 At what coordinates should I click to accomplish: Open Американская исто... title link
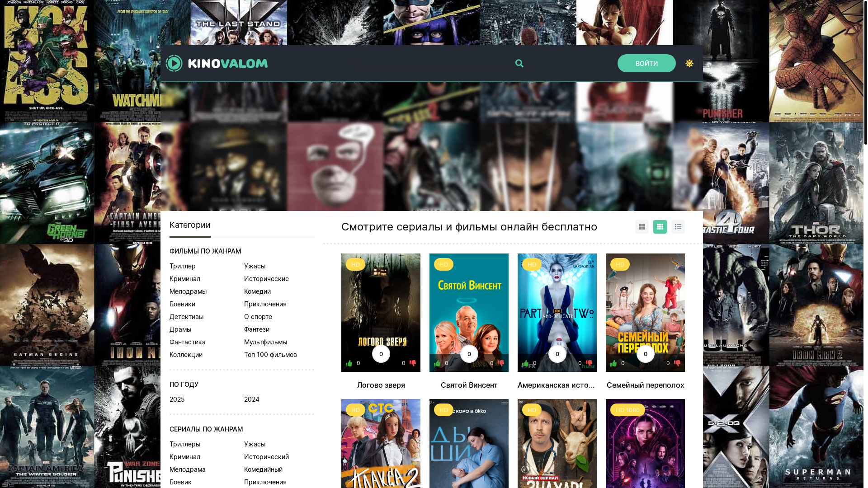click(556, 385)
